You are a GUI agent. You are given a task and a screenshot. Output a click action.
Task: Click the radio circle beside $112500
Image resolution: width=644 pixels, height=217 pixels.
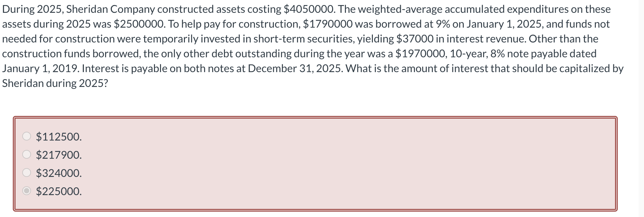tap(26, 136)
